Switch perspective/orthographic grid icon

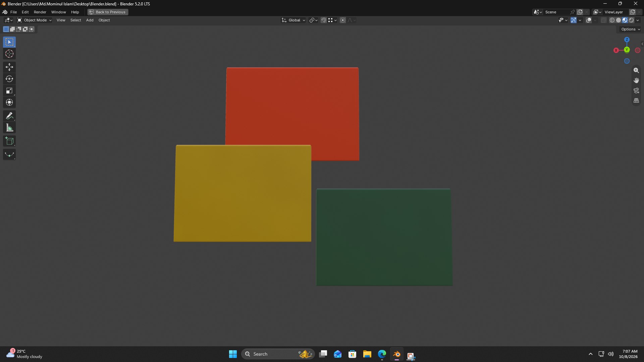pos(636,101)
